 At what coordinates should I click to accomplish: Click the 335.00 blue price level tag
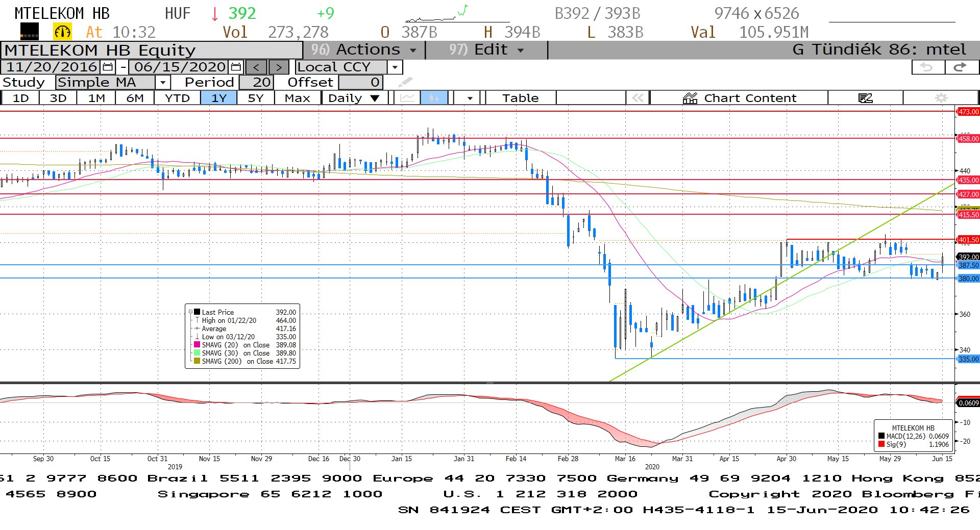968,359
